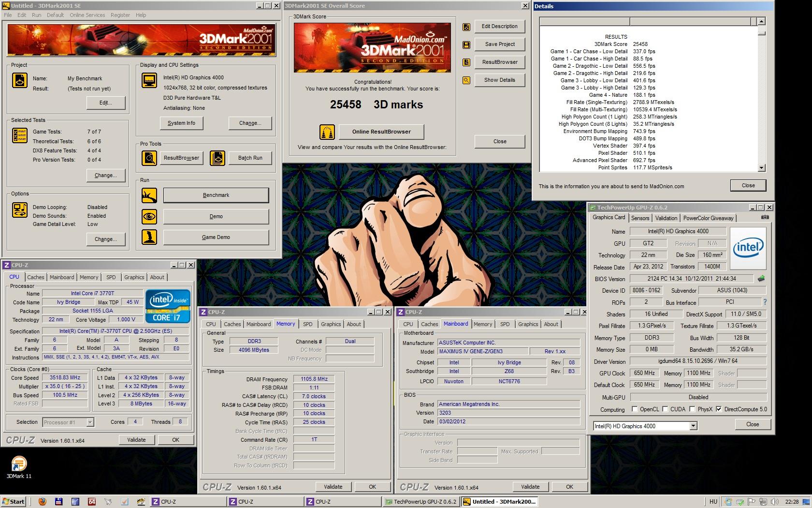This screenshot has height=508, width=812.
Task: Click the Intel Core i7 3770T Name field
Action: click(92, 293)
